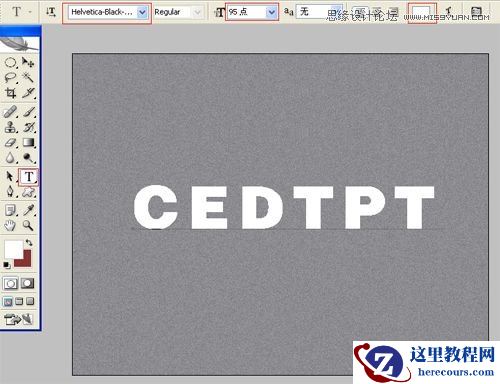500x384 pixels.
Task: Select the Brush tool
Action: 28,112
